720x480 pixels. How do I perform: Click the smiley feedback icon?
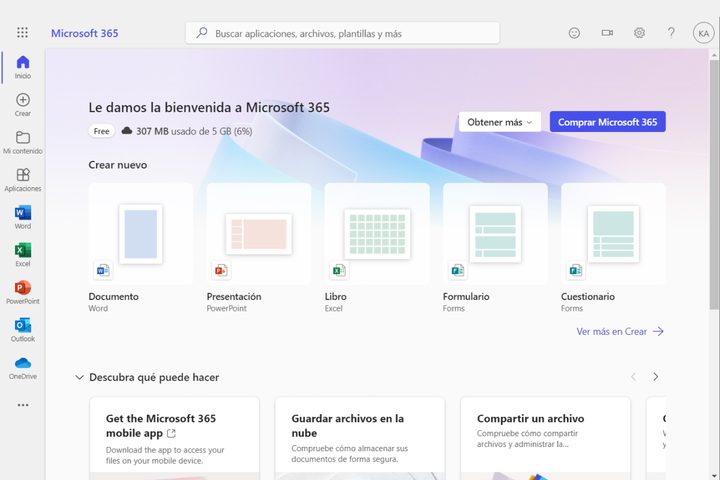(574, 33)
